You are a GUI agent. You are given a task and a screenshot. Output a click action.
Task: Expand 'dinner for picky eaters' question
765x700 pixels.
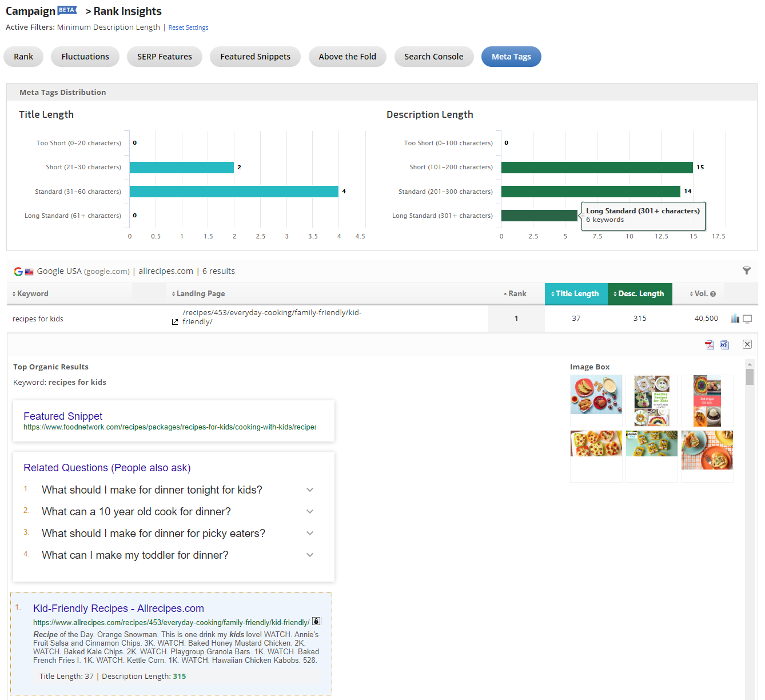pyautogui.click(x=310, y=534)
